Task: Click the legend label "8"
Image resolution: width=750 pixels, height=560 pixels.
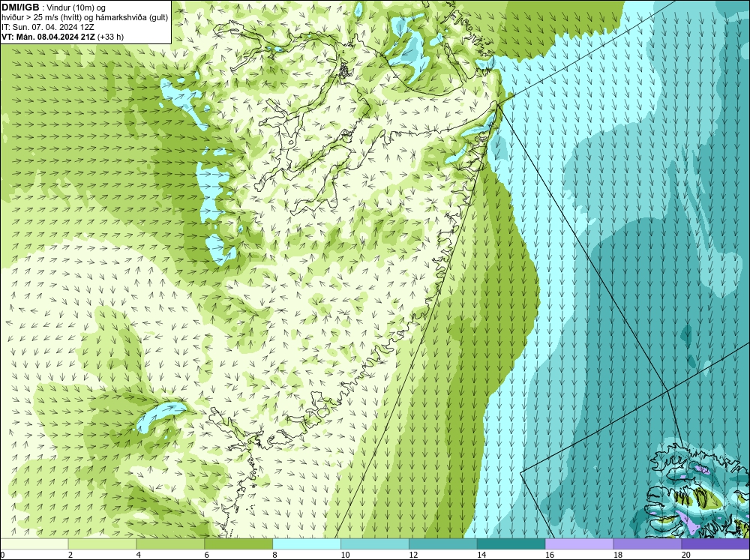Action: tap(275, 555)
